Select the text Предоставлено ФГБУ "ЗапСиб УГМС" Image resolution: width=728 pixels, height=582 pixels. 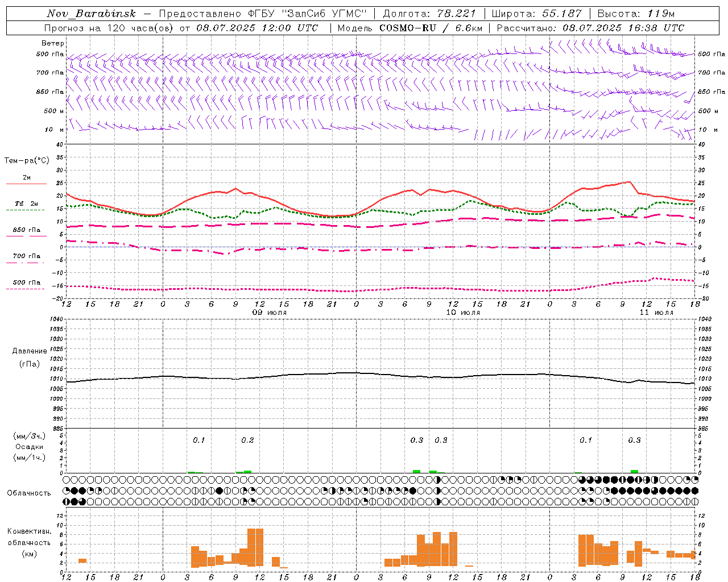point(263,14)
